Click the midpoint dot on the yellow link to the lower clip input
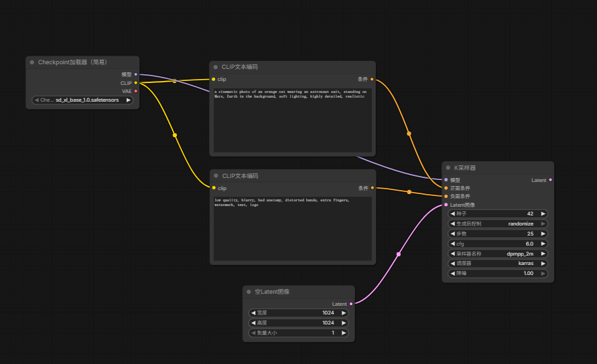The height and width of the screenshot is (364, 597). [175, 135]
